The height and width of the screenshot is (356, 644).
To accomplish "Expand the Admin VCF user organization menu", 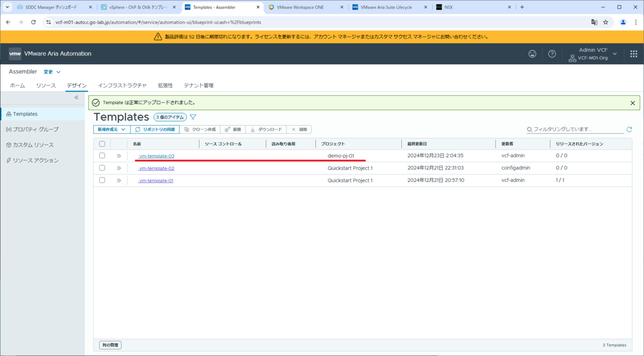I will click(592, 54).
